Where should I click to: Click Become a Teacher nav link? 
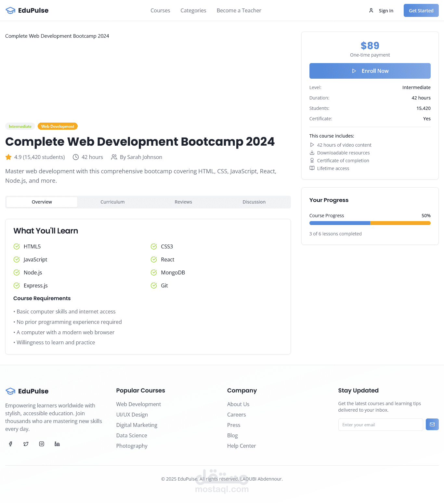(x=239, y=10)
